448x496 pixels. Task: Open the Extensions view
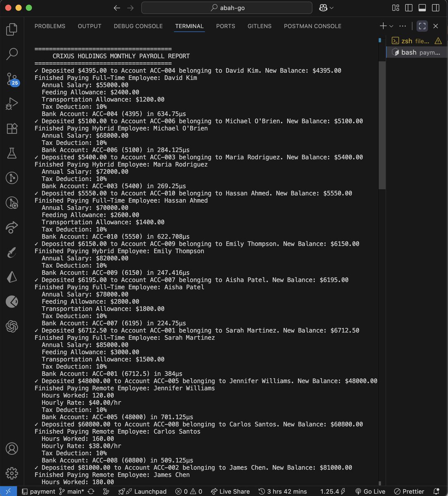coord(12,128)
